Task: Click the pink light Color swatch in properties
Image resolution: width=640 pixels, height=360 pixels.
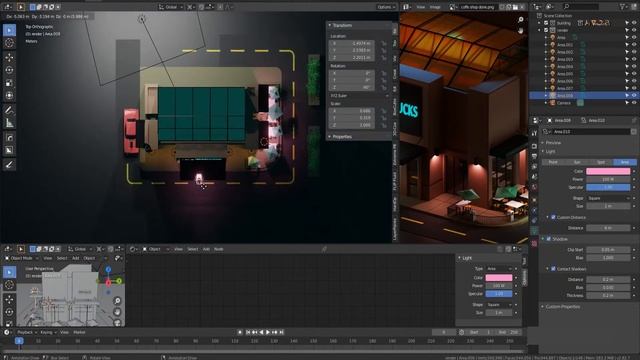Action: pos(608,171)
